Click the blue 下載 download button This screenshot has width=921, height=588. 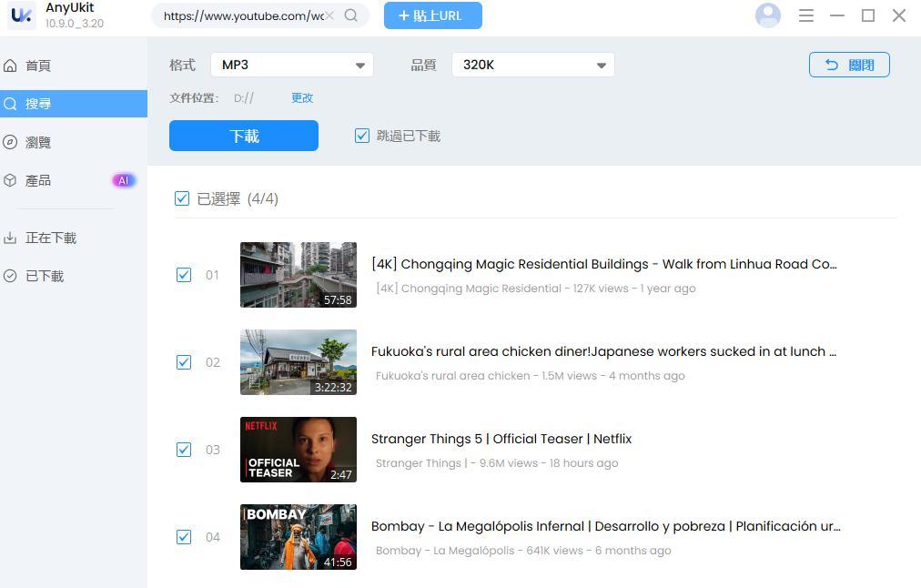tap(244, 136)
